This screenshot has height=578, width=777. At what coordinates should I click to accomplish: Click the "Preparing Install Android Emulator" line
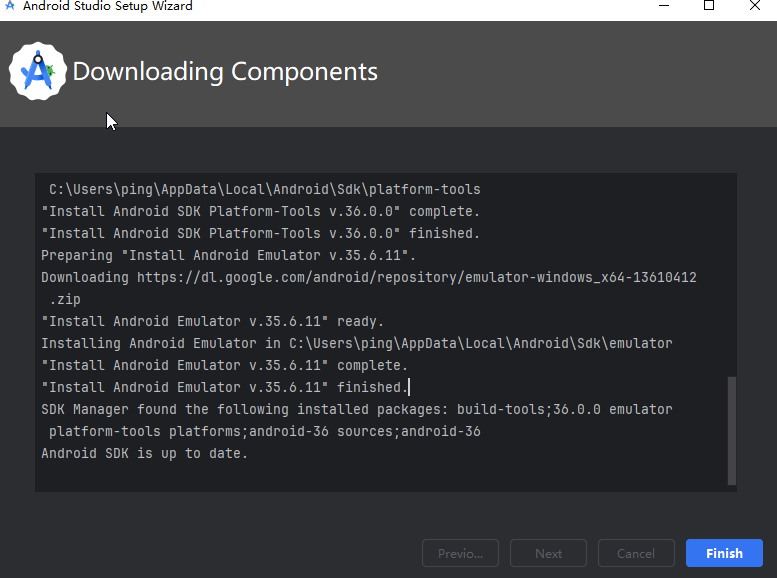click(x=228, y=255)
